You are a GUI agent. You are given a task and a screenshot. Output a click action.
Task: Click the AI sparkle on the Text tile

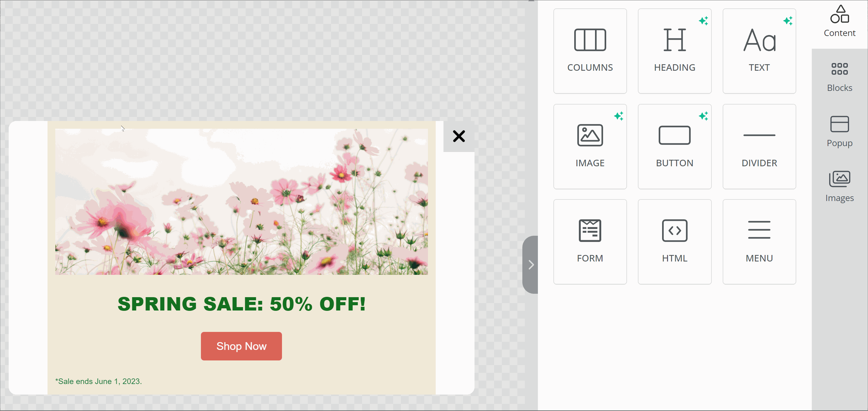click(788, 21)
